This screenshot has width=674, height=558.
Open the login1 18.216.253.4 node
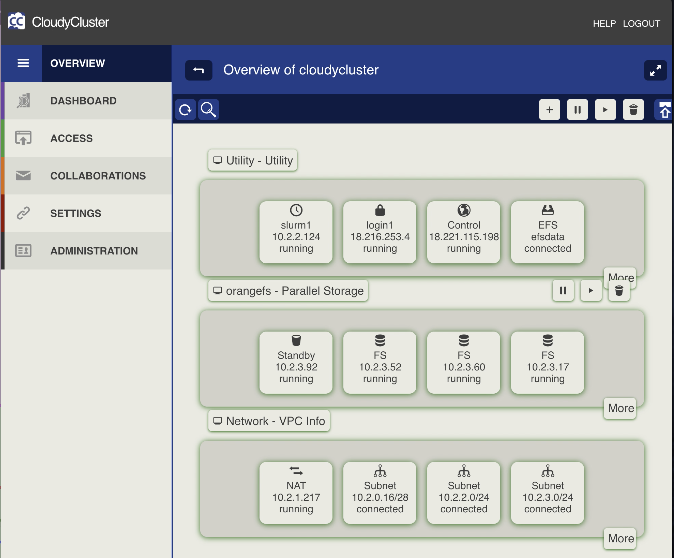click(x=380, y=232)
